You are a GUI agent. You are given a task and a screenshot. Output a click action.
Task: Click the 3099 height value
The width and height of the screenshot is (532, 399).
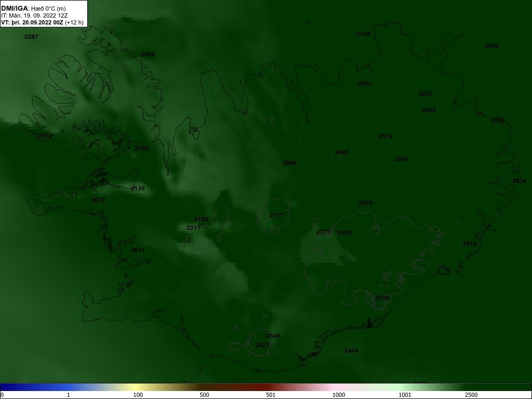(x=344, y=232)
